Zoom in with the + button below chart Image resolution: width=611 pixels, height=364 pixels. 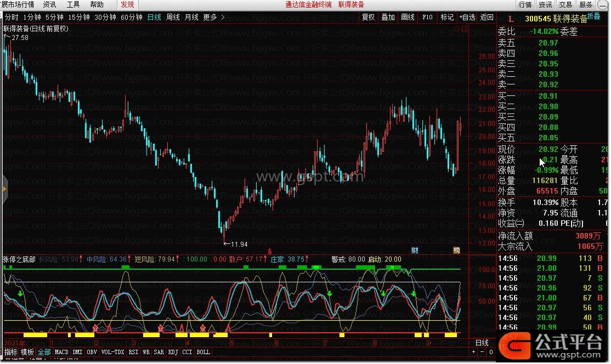pyautogui.click(x=473, y=352)
